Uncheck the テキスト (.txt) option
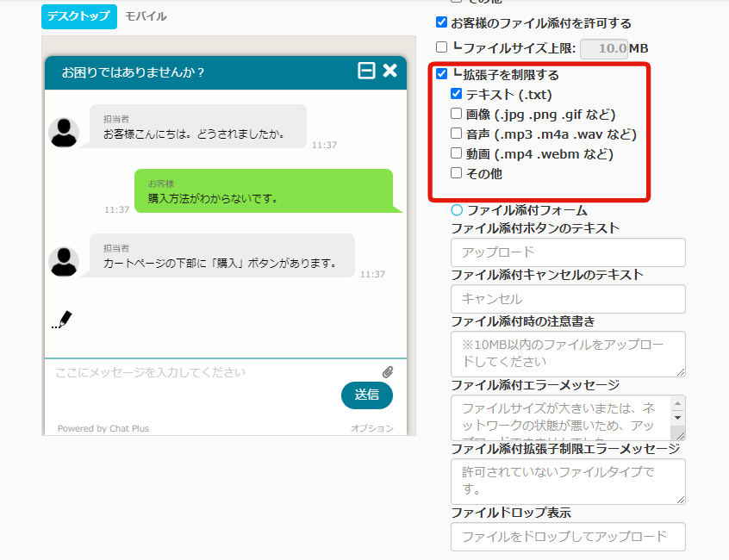The height and width of the screenshot is (560, 729). 457,95
